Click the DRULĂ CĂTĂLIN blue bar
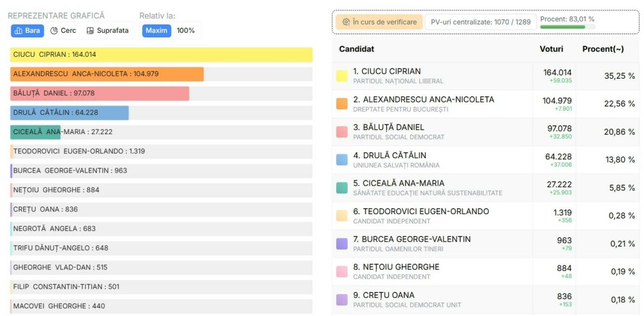Screen dimensions: 644x316 pos(70,113)
